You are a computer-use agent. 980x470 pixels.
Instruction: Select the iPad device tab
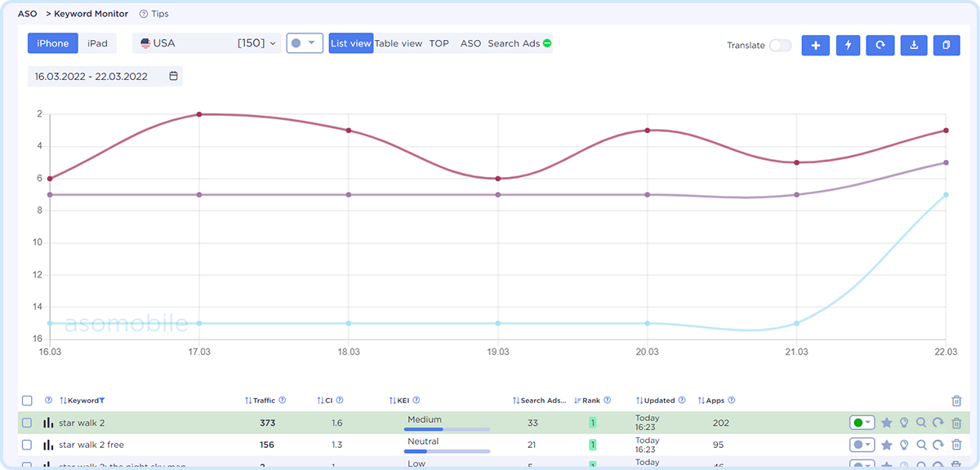pyautogui.click(x=97, y=43)
